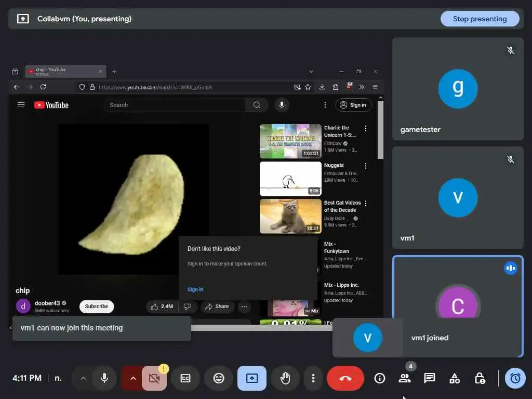Image resolution: width=532 pixels, height=399 pixels.
Task: Click the YouTube page vertical scrollbar
Action: pyautogui.click(x=381, y=129)
